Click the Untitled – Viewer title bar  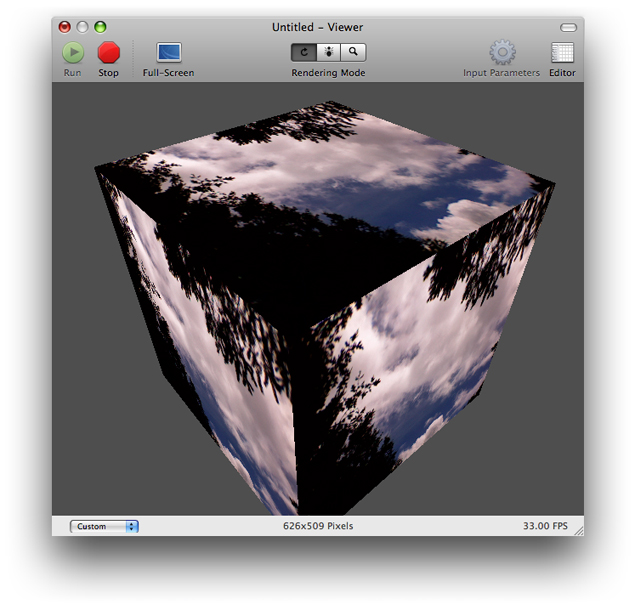319,27
